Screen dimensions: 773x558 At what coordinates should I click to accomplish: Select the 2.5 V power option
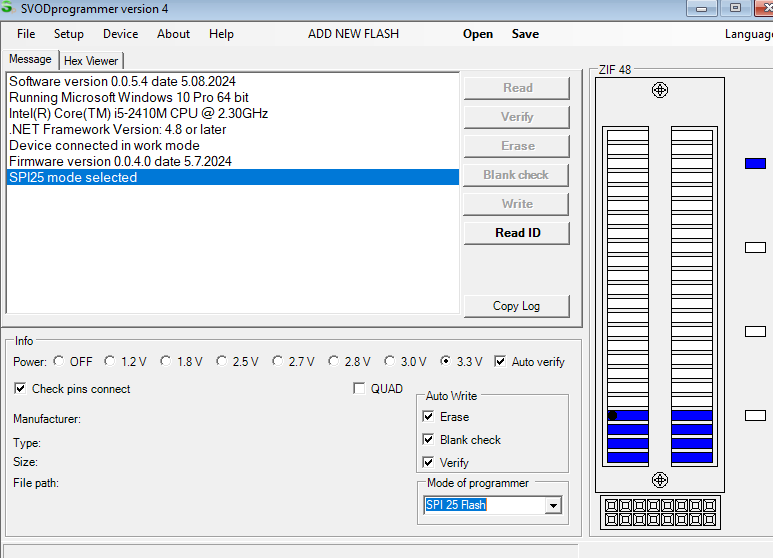222,361
